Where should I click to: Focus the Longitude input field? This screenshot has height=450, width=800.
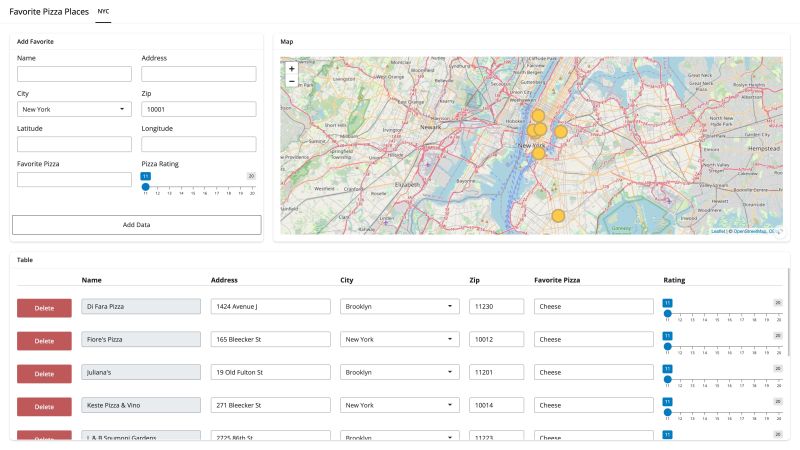(x=198, y=144)
